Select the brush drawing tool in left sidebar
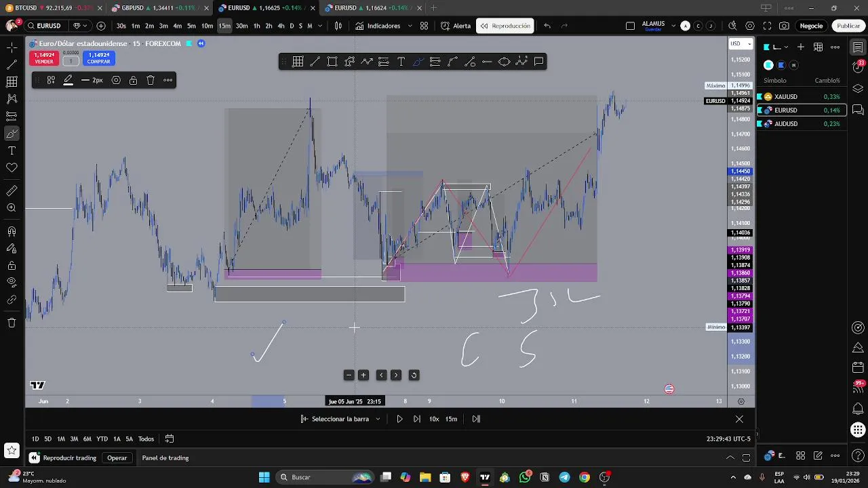The width and height of the screenshot is (868, 488). pyautogui.click(x=12, y=134)
